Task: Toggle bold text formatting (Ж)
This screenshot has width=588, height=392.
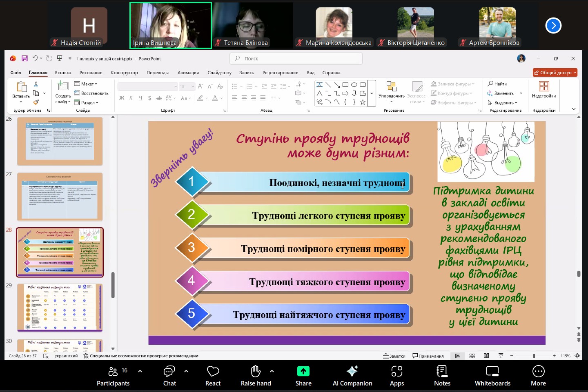Action: tap(122, 98)
